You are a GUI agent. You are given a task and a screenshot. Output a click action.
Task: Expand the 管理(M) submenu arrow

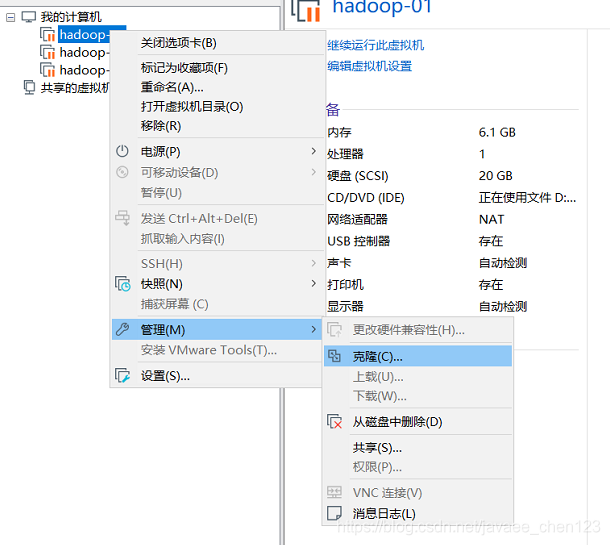pos(314,329)
